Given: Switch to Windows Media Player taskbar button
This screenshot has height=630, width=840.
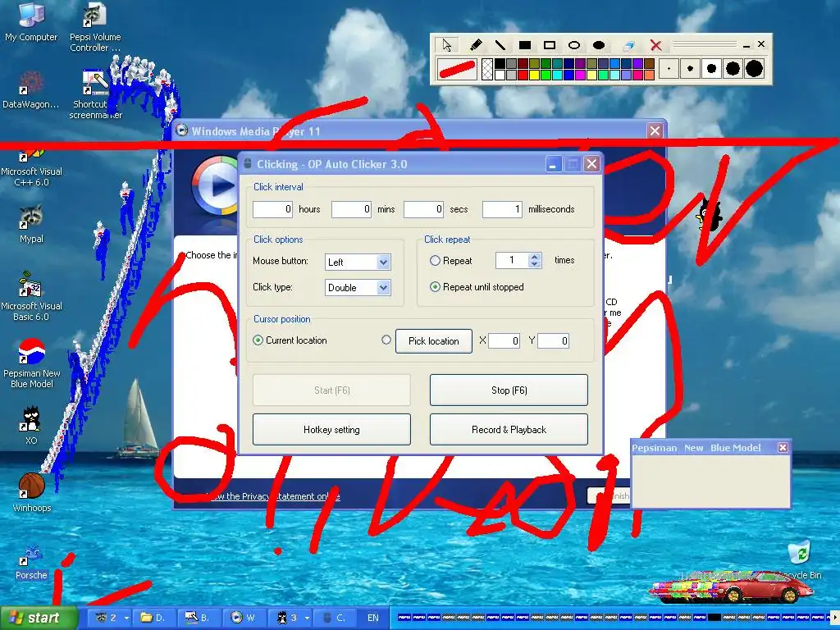Looking at the screenshot, I should pyautogui.click(x=244, y=618).
